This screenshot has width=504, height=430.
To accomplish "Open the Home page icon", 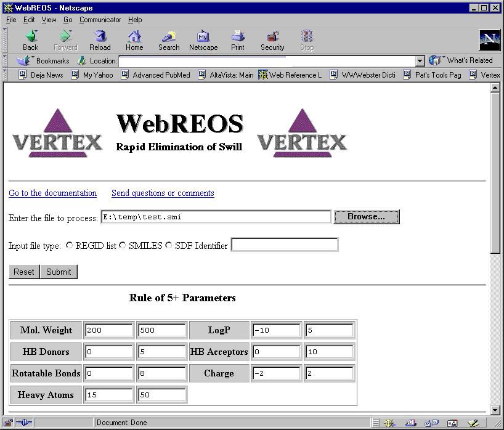I will (x=134, y=40).
